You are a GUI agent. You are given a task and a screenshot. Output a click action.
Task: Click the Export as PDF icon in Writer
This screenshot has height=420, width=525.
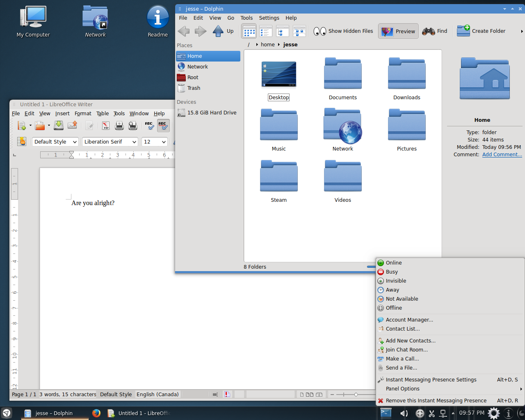click(106, 126)
